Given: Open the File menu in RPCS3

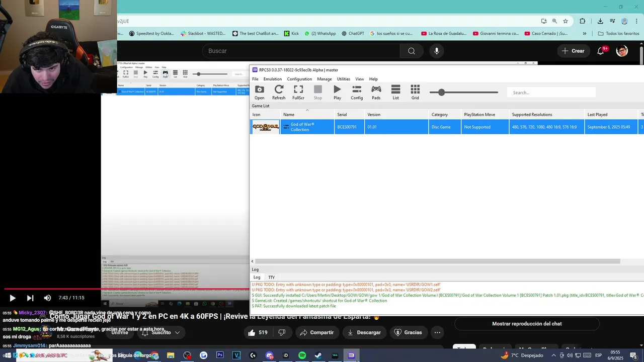Looking at the screenshot, I should click(255, 79).
